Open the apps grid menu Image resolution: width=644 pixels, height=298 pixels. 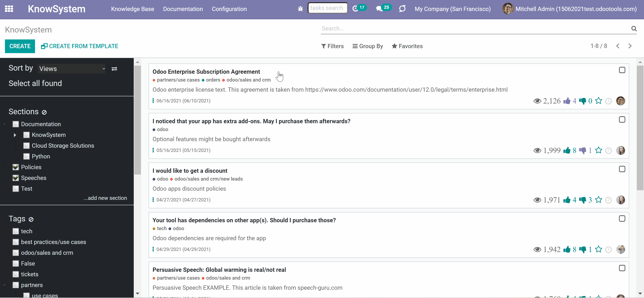(x=9, y=9)
